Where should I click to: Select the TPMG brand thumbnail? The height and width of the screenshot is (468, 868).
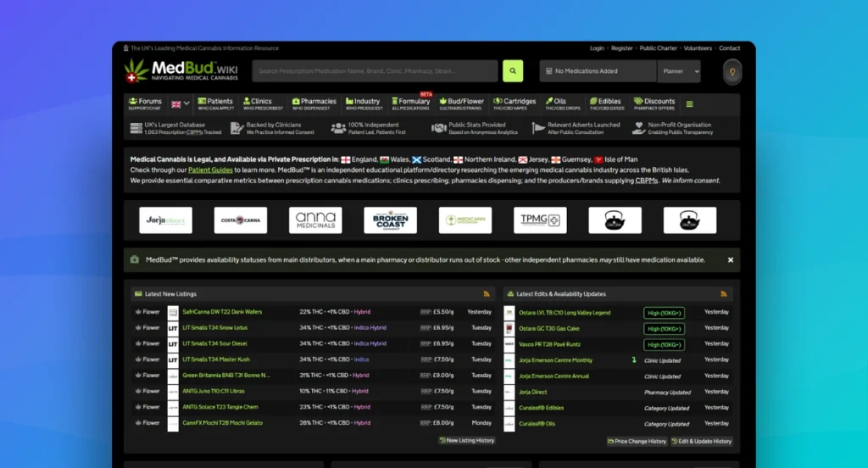(x=540, y=220)
